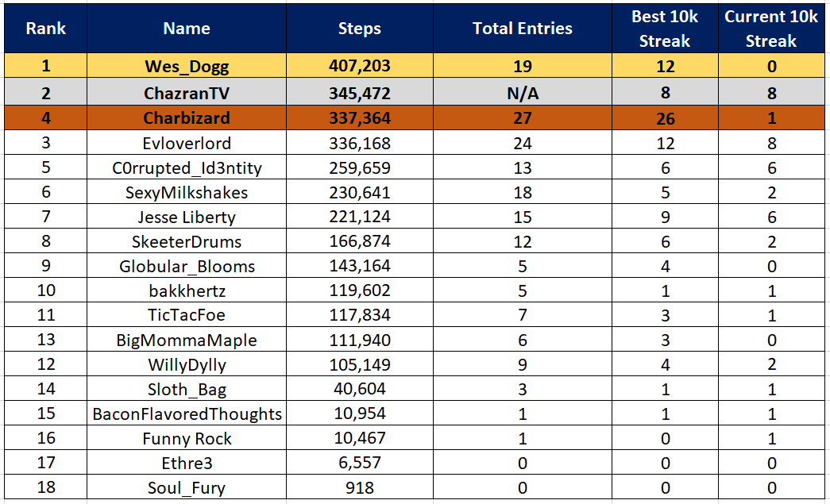Click the Globular_Blooms name cell
This screenshot has height=504, width=830.
(x=187, y=265)
